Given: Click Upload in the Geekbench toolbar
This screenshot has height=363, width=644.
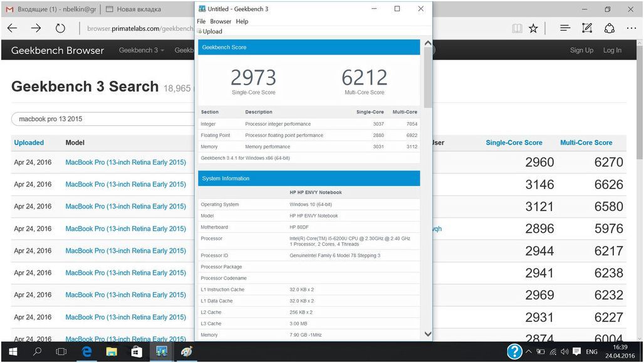Looking at the screenshot, I should point(212,31).
